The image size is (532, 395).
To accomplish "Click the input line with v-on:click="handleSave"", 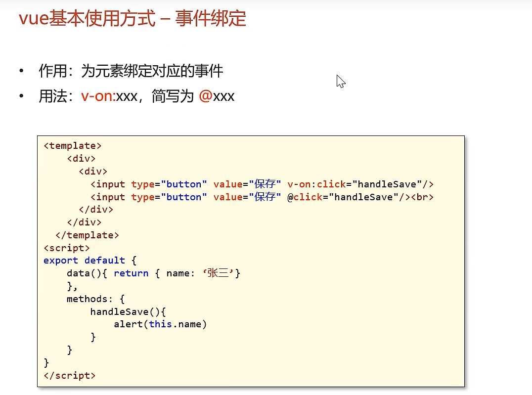I will 262,184.
